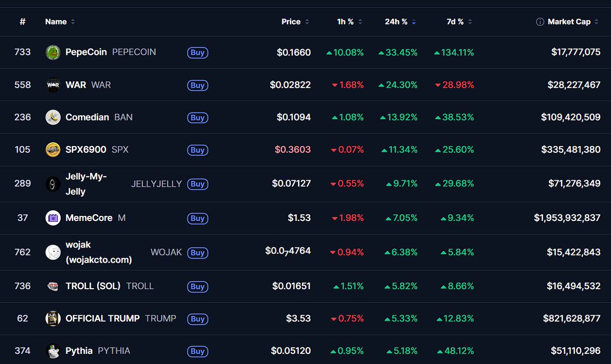This screenshot has height=364, width=611.
Task: Open the OFFICIAL TRUMP coin link
Action: (x=103, y=319)
